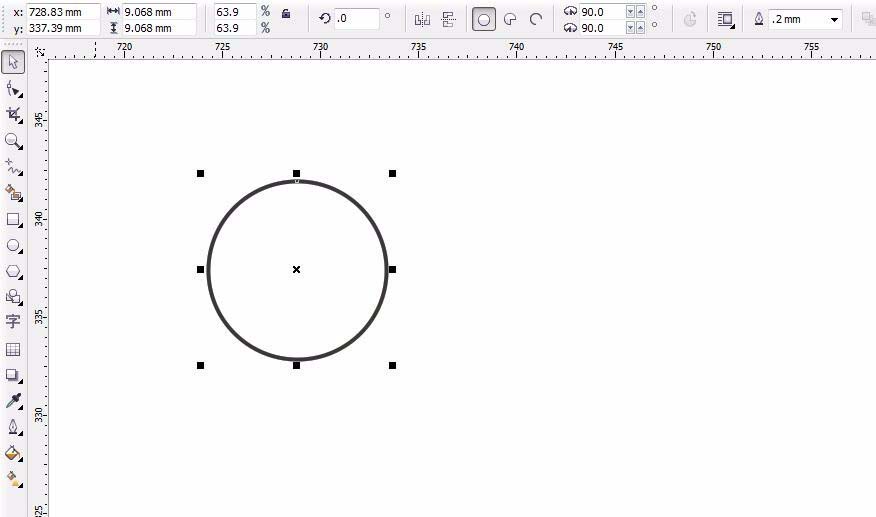Screen dimensions: 876x517
Task: Click the circle's center X marker
Action: pos(297,269)
